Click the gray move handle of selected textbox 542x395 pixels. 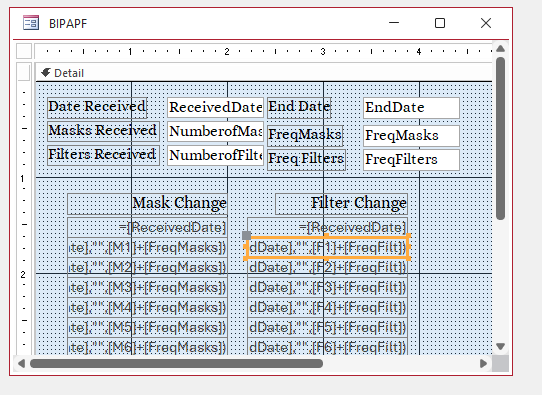(x=246, y=236)
